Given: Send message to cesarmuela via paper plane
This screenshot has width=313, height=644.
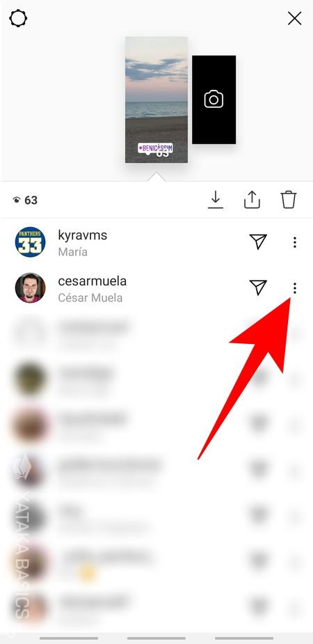Looking at the screenshot, I should [x=258, y=288].
